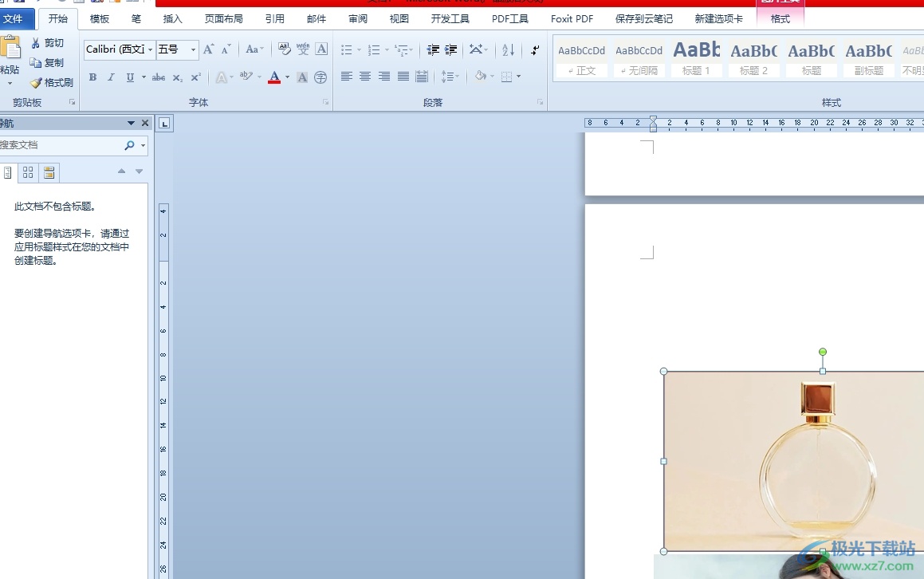The image size is (924, 579).
Task: Toggle bold formatting
Action: 92,77
